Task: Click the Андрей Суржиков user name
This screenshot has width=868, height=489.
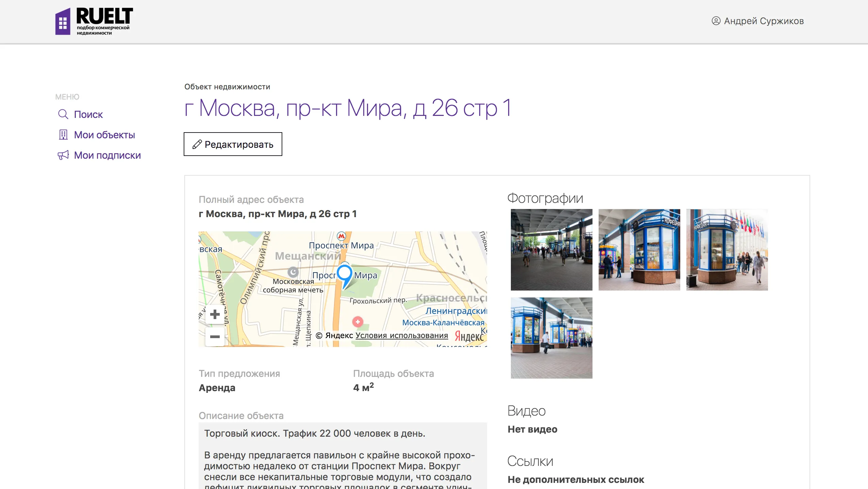Action: [x=764, y=21]
